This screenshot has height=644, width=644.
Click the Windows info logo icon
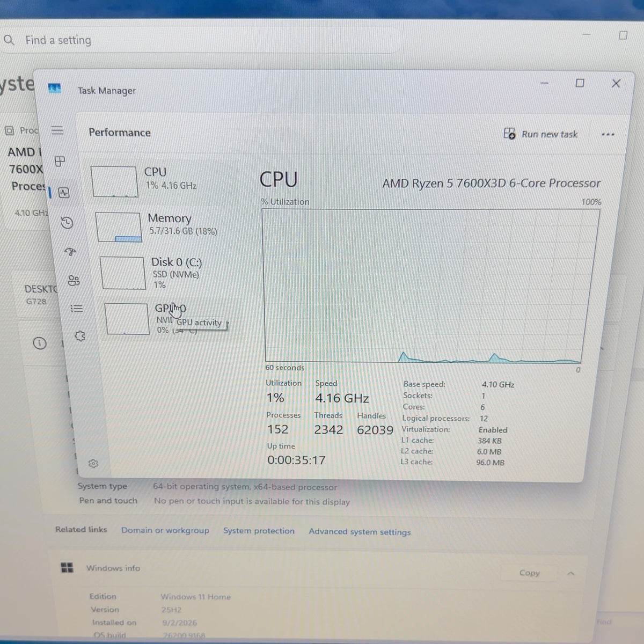[67, 567]
